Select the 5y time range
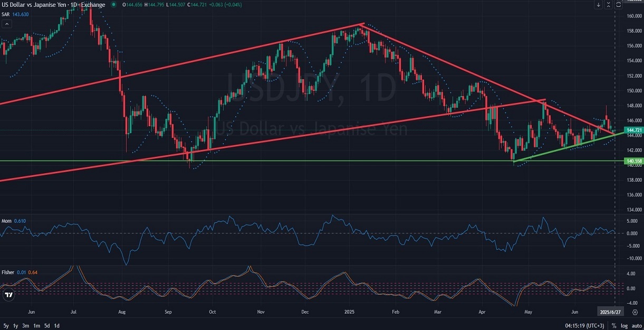Image resolution: width=644 pixels, height=330 pixels. tap(6, 326)
